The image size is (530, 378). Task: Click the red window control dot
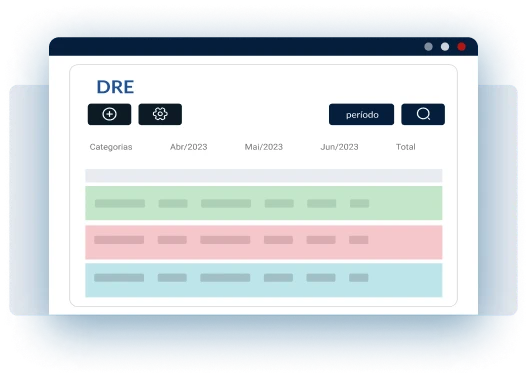pyautogui.click(x=461, y=47)
